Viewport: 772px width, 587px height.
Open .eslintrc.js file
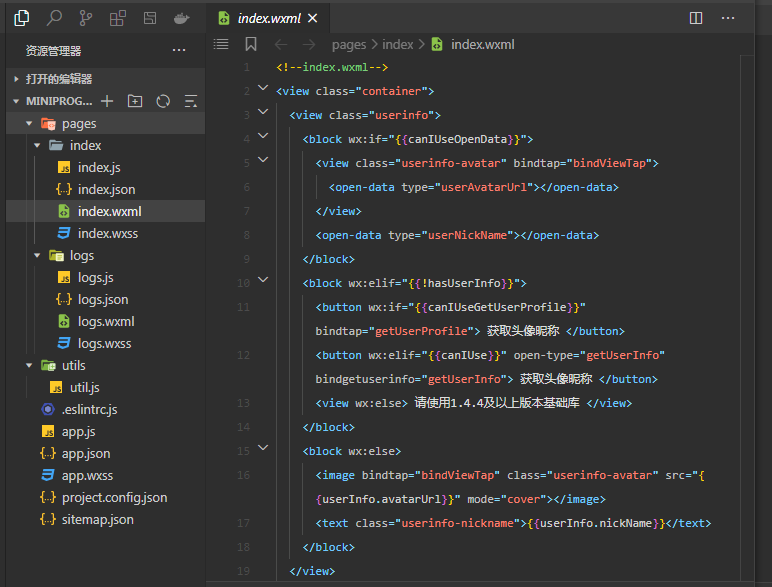tap(105, 410)
